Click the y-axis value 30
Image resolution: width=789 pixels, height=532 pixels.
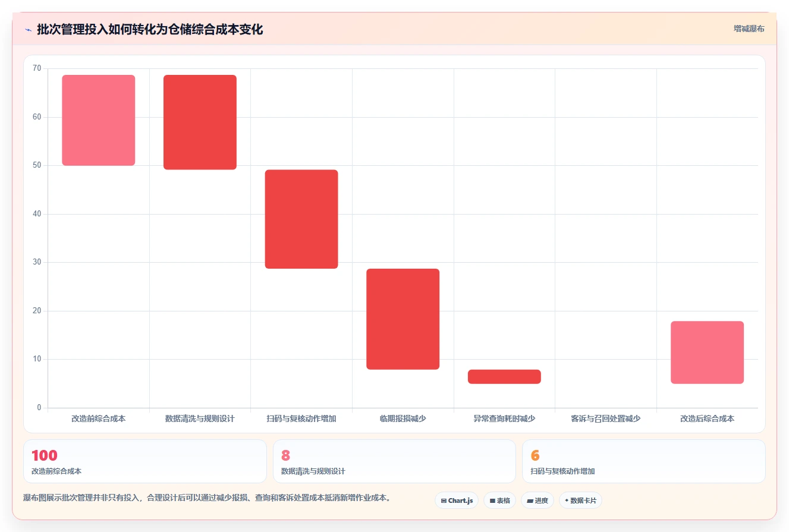[x=37, y=262]
